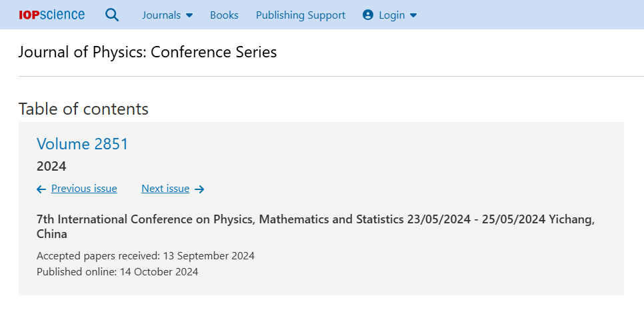Click the Login text label

(392, 15)
